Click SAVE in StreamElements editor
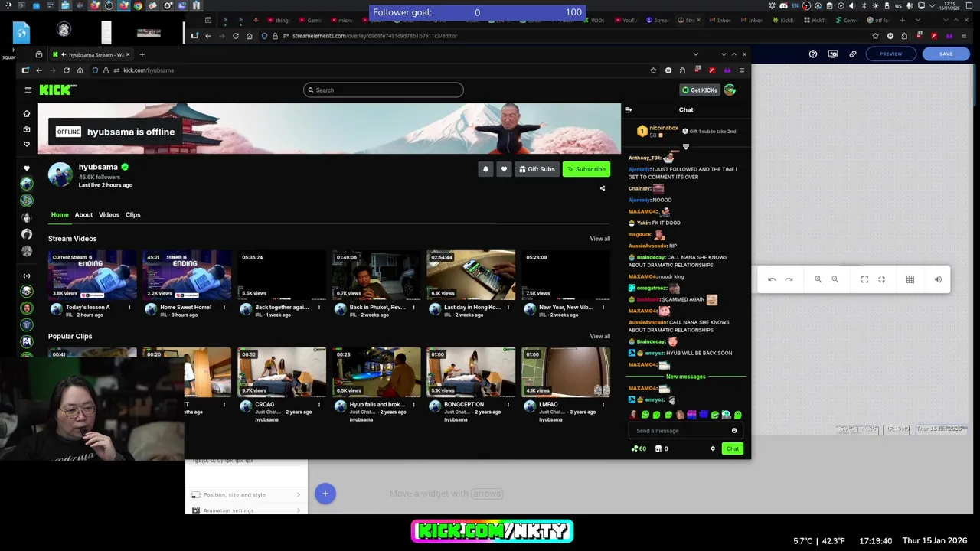980x551 pixels. 946,54
